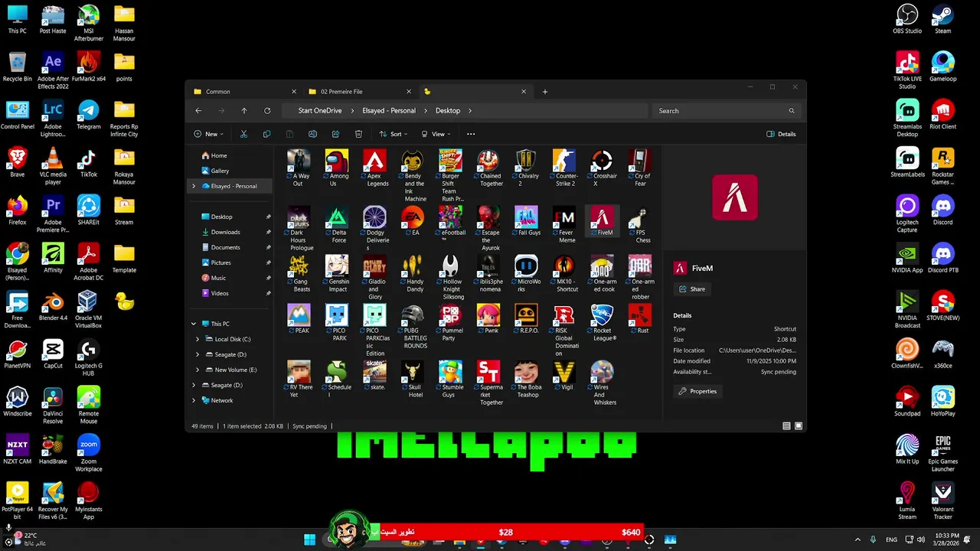Viewport: 980px width, 551px height.
Task: Go back using the Back arrow
Action: [198, 111]
